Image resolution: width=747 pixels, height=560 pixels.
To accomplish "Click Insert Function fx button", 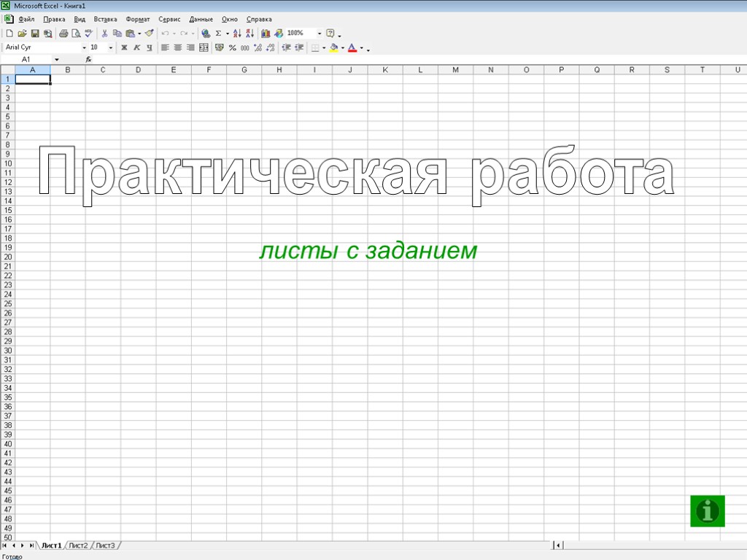I will (x=88, y=60).
